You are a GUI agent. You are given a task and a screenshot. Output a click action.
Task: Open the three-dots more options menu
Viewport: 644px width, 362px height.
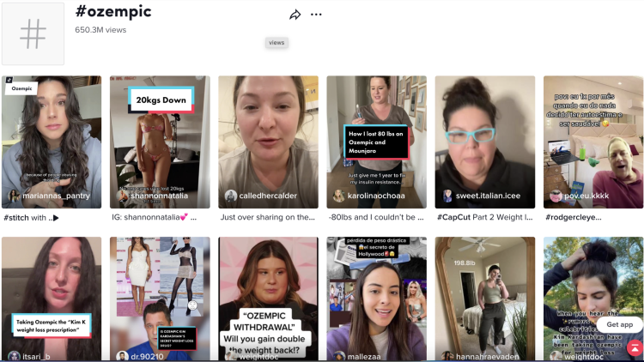[316, 15]
